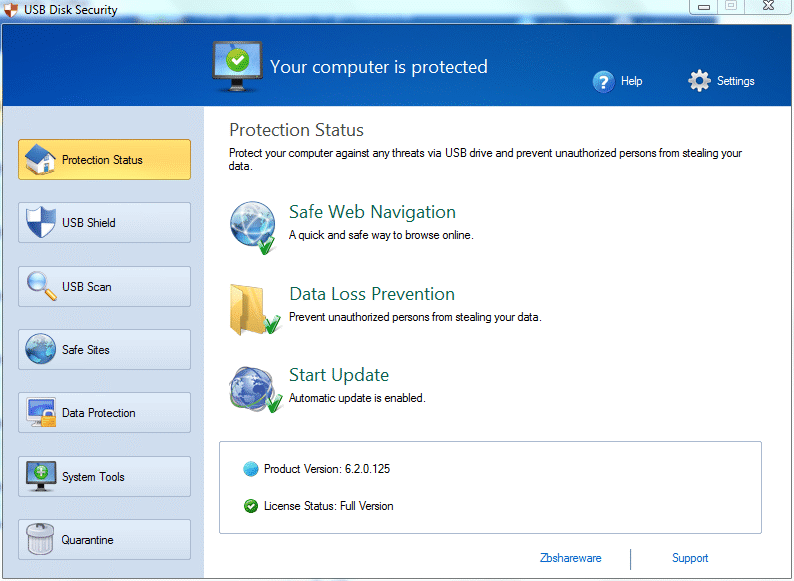
Task: Click the Quarantine trash bin icon
Action: [40, 539]
